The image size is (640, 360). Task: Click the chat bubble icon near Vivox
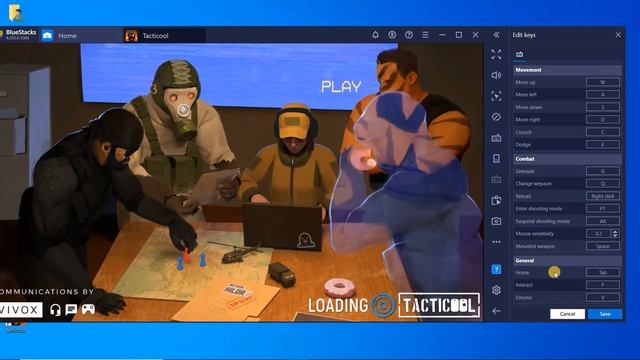71,310
